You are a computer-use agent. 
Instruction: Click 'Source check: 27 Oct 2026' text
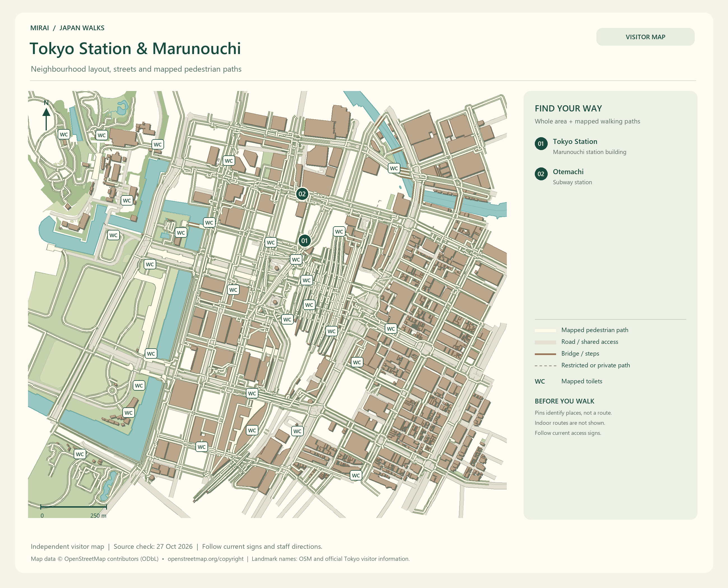coord(153,546)
